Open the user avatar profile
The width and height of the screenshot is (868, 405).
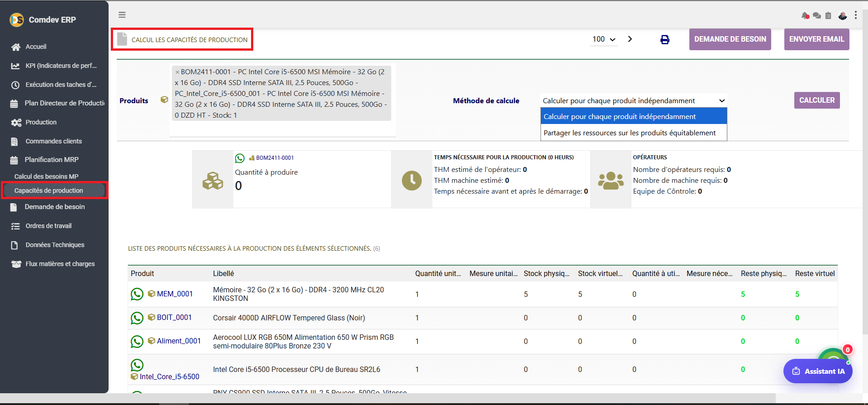click(843, 15)
